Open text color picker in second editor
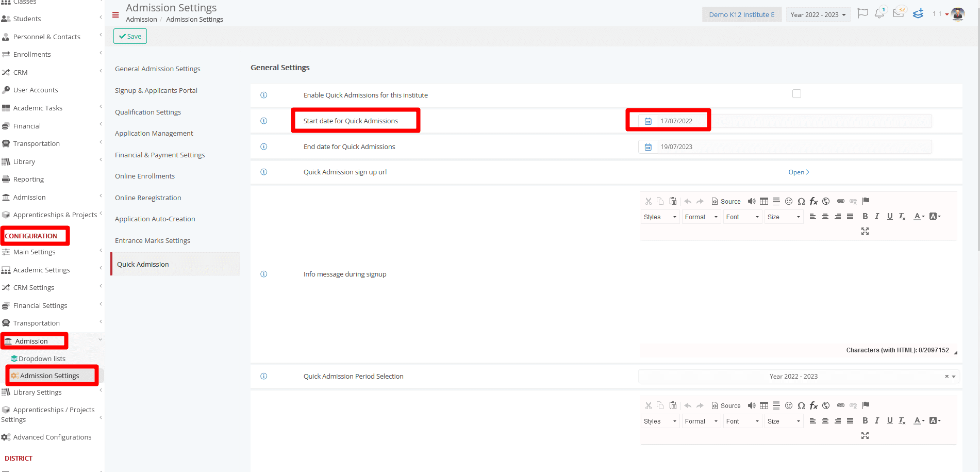This screenshot has height=472, width=980. 919,421
